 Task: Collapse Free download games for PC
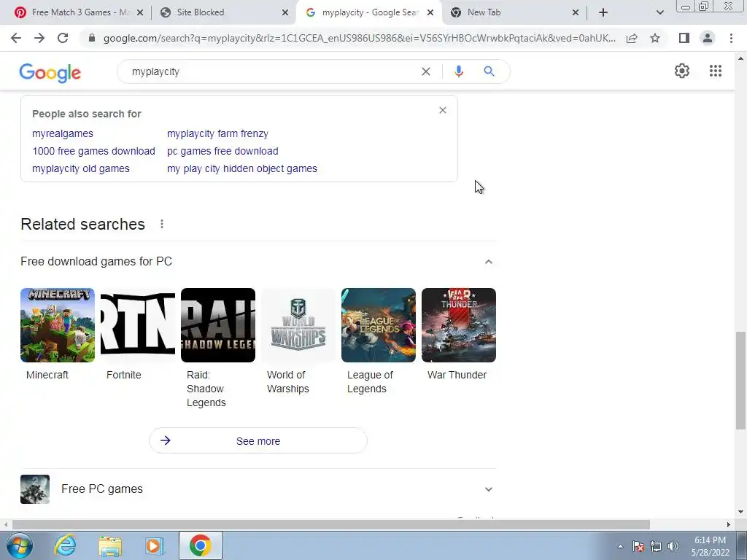pos(488,262)
